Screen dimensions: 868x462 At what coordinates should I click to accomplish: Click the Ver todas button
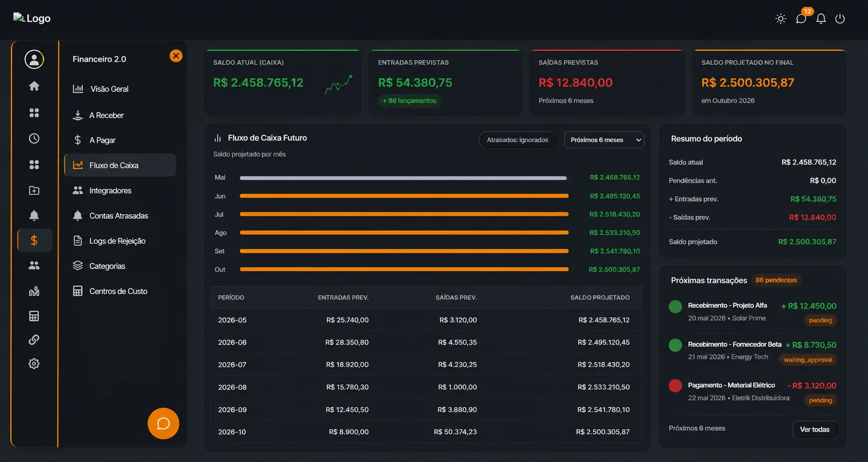(814, 429)
